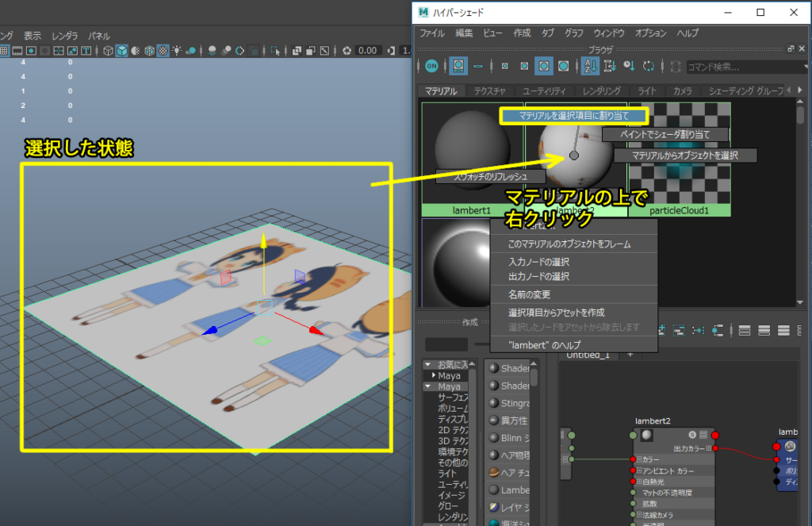Switch to the テクスチャ tab
This screenshot has height=526, width=812.
(489, 91)
